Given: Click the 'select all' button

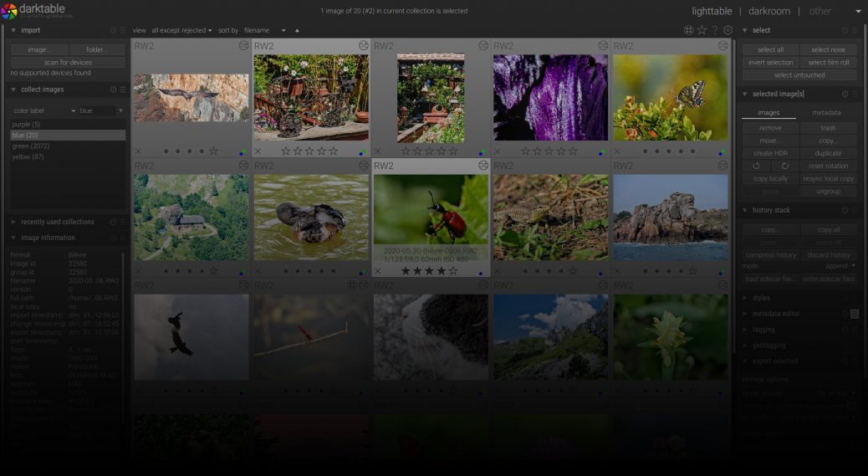Looking at the screenshot, I should (770, 50).
